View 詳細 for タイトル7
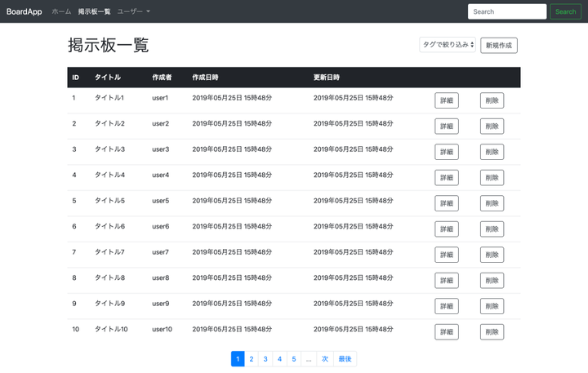This screenshot has width=588, height=373. pyautogui.click(x=447, y=255)
